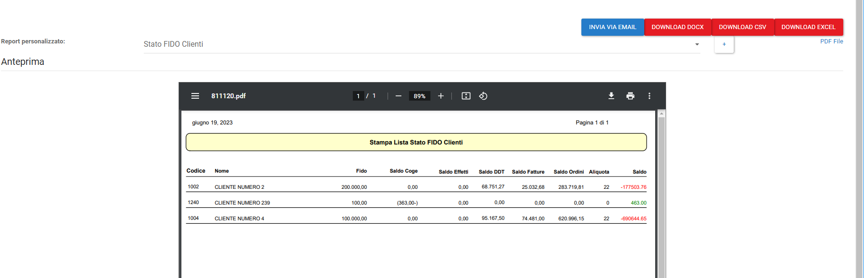The width and height of the screenshot is (868, 278).
Task: Download the 811120.pdf file
Action: (x=611, y=96)
